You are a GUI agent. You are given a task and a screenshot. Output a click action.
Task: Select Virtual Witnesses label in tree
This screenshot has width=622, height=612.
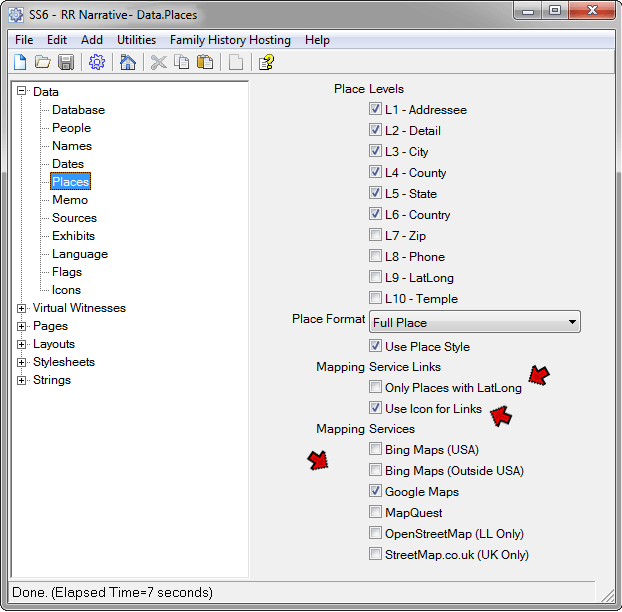(79, 308)
